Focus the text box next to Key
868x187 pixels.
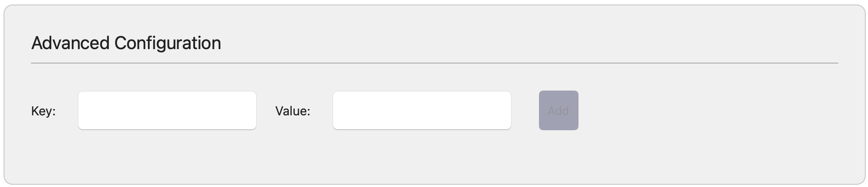tap(167, 110)
